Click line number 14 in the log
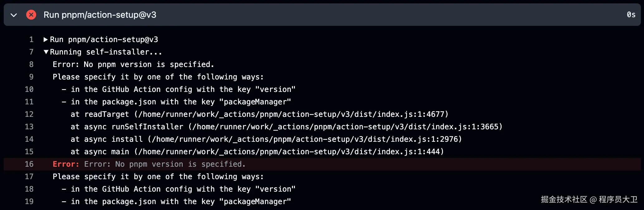The image size is (644, 210). coord(29,139)
